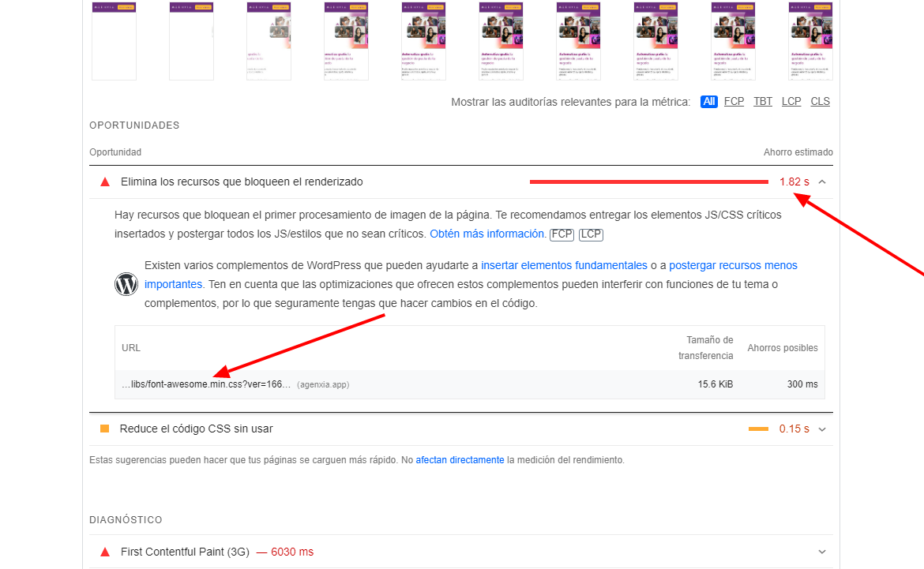Click the FCP tag after Obtén más información

tap(562, 234)
